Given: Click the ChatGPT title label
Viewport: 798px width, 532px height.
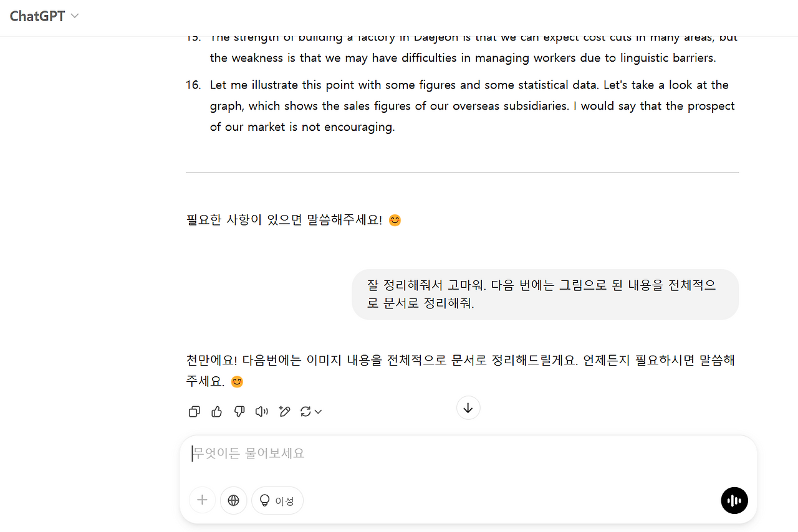Looking at the screenshot, I should point(36,16).
